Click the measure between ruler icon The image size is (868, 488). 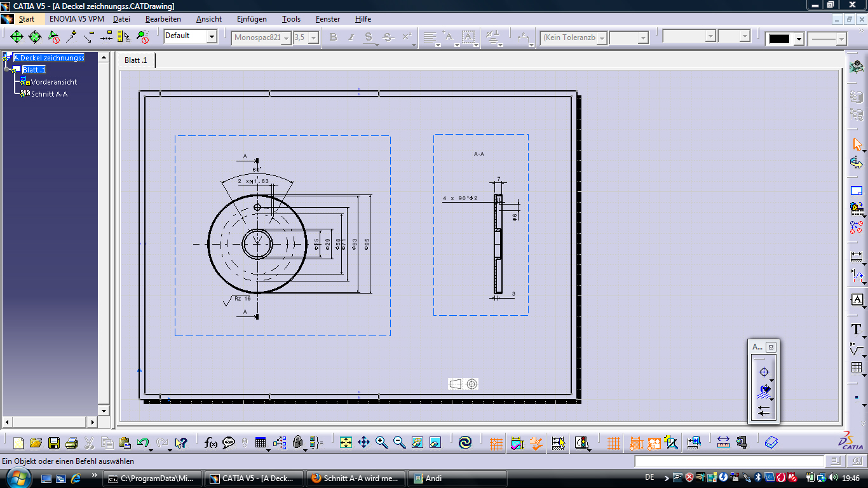tap(723, 443)
